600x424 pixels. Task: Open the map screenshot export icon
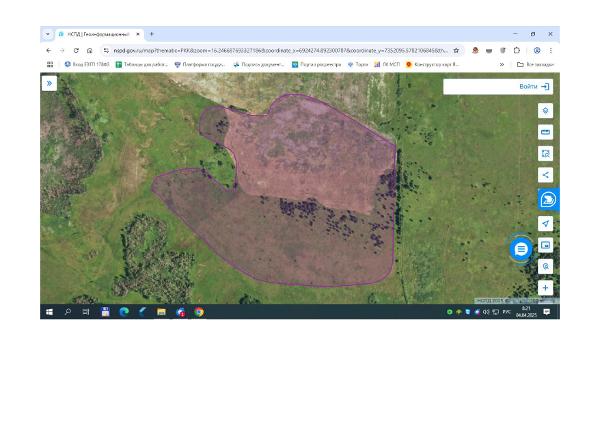[x=545, y=245]
